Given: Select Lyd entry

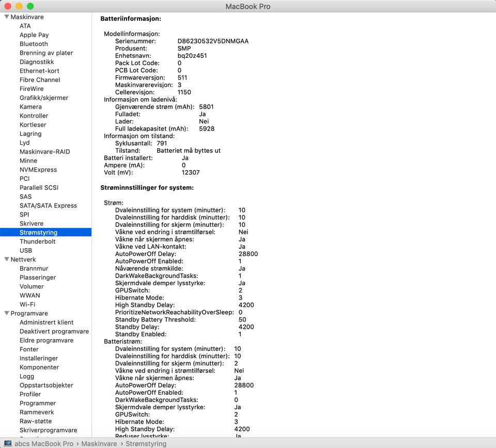Looking at the screenshot, I should 25,143.
